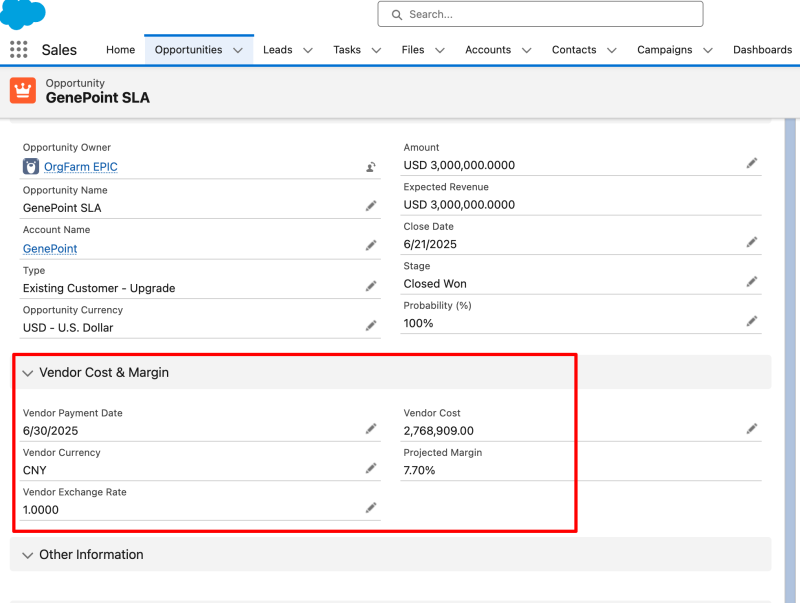Click the orange Opportunity crown icon
The image size is (800, 603).
pyautogui.click(x=23, y=90)
